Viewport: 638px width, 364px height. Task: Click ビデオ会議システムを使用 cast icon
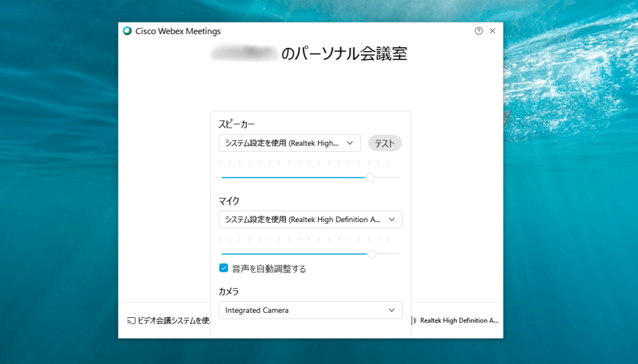coord(131,320)
